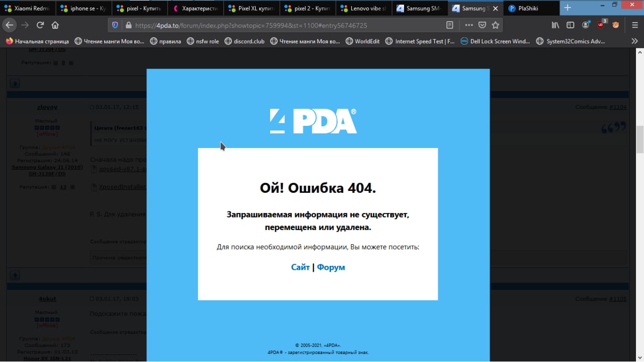Show site security lock details
The height and width of the screenshot is (362, 644).
[x=128, y=25]
